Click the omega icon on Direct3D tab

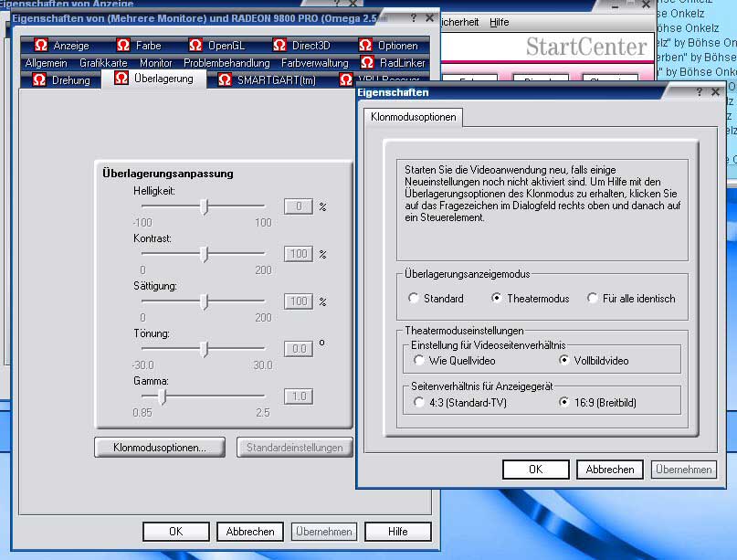click(279, 45)
